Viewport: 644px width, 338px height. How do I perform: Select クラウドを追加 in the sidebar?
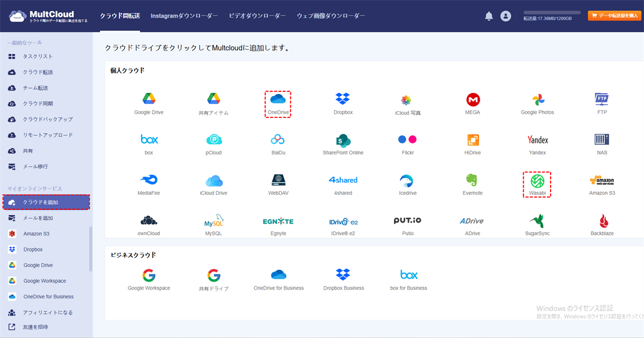[x=46, y=202]
